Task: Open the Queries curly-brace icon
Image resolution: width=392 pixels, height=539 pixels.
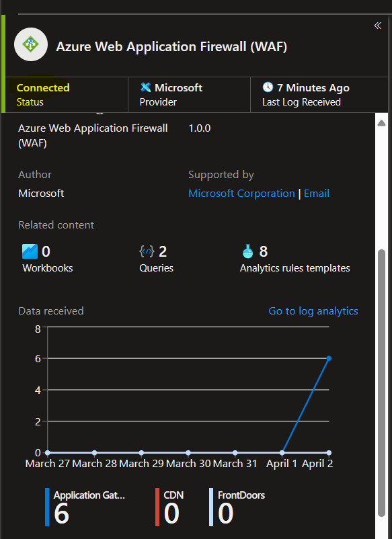Action: (x=147, y=251)
